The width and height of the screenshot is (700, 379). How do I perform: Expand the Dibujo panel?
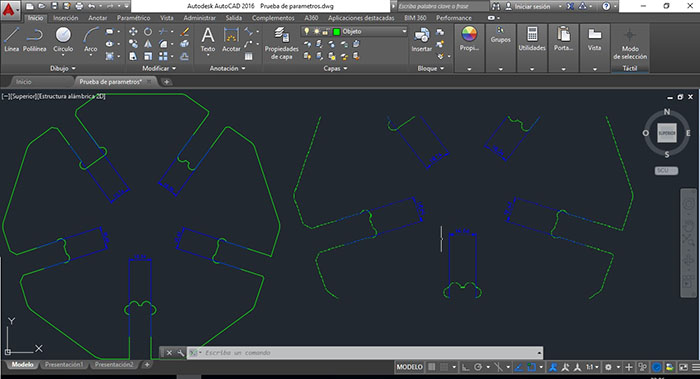click(x=63, y=68)
